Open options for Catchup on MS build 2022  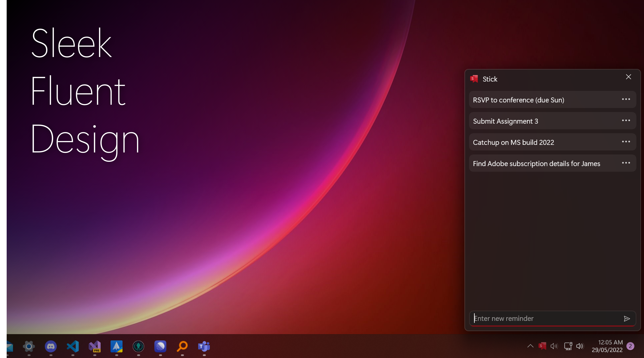pyautogui.click(x=626, y=142)
